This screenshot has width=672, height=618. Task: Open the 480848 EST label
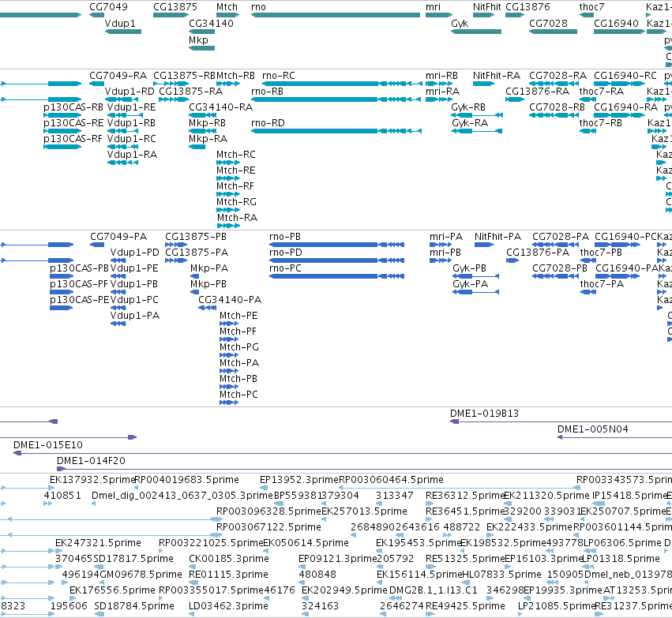(317, 575)
